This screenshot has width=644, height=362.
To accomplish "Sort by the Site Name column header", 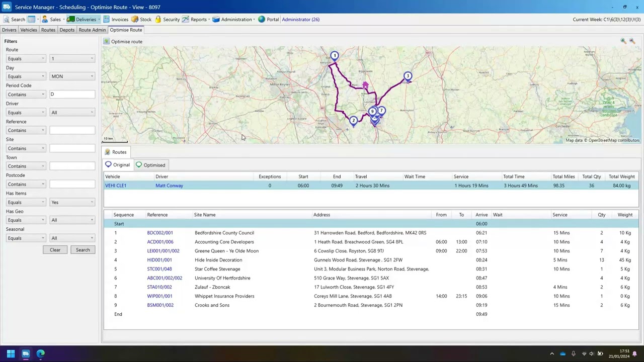I will [x=205, y=215].
